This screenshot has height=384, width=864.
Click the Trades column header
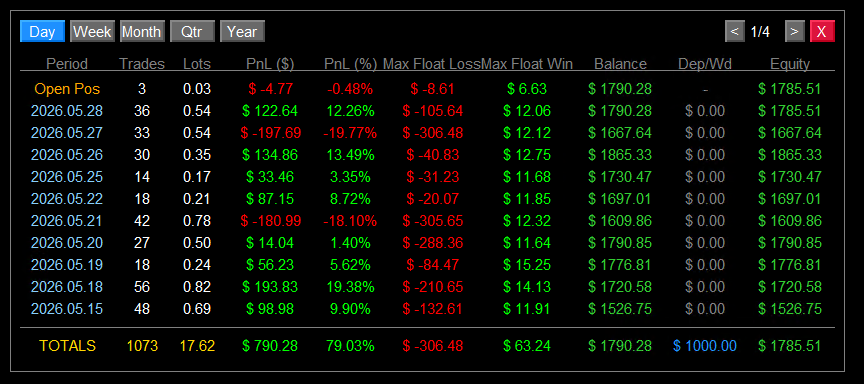point(142,64)
